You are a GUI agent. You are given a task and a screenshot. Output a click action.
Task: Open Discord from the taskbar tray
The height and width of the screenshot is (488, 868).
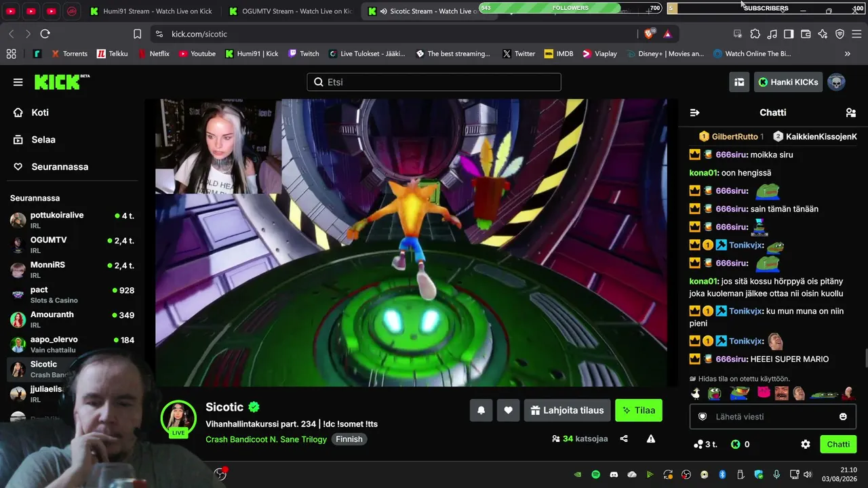[x=614, y=474]
